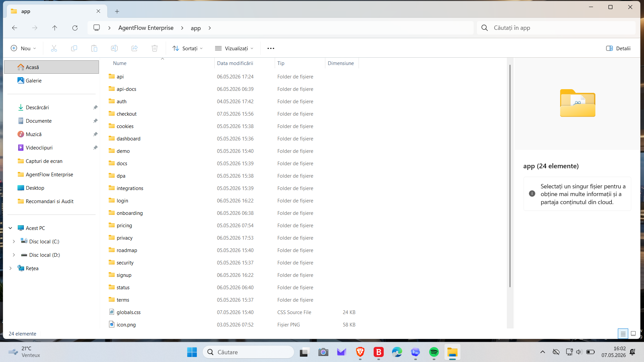Viewport: 644px width, 362px height.
Task: Rename the item with the toolbar rename icon
Action: [114, 48]
